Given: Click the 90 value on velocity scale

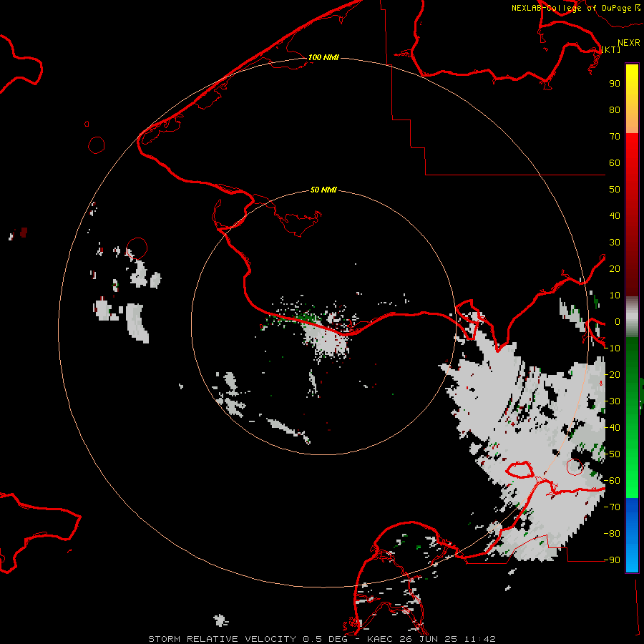Looking at the screenshot, I should click(615, 84).
